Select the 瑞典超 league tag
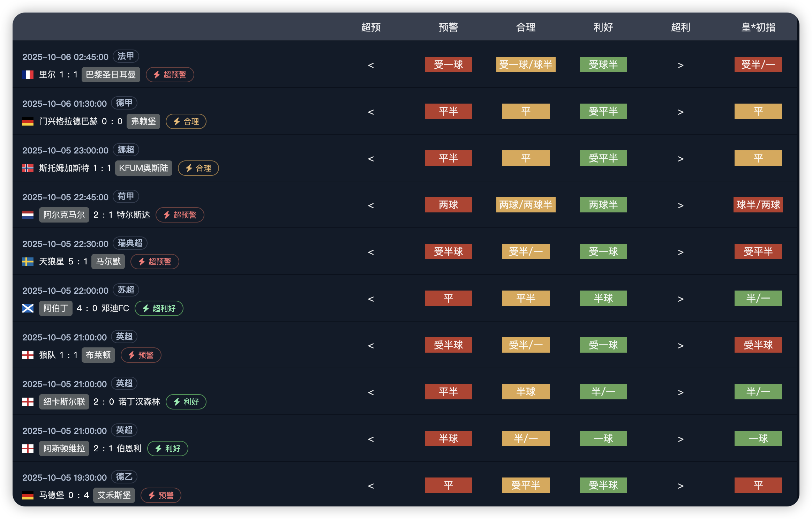Screen dimensions: 812x519 point(130,243)
